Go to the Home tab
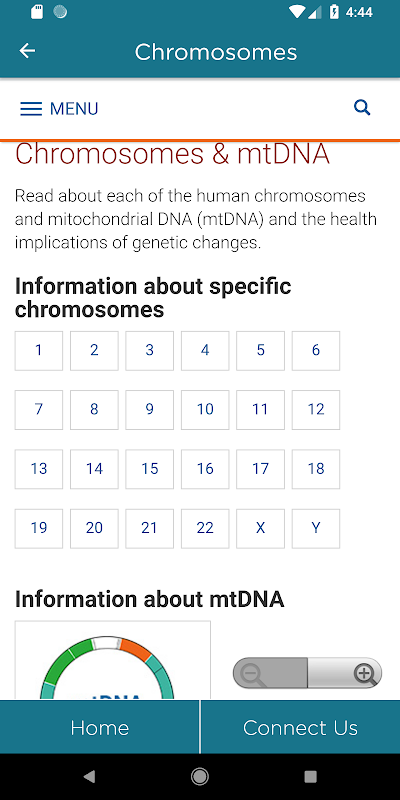Screen dimensions: 400x800 (99, 727)
